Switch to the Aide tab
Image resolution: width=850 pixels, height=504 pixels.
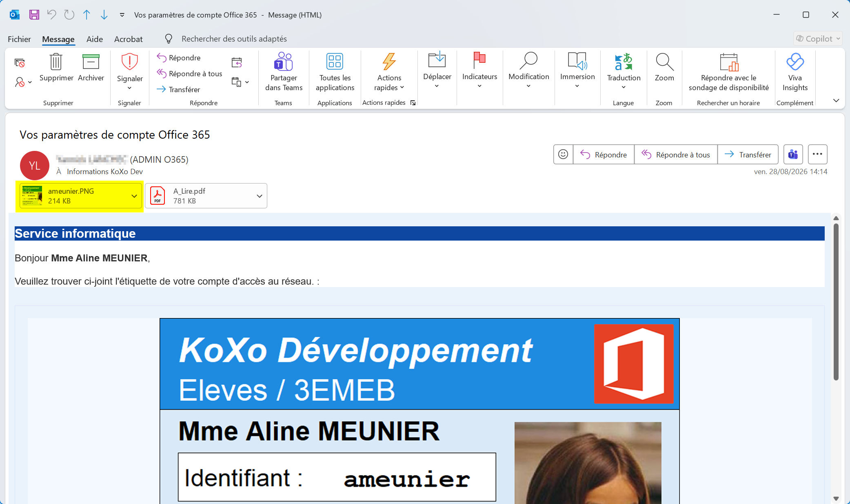95,39
